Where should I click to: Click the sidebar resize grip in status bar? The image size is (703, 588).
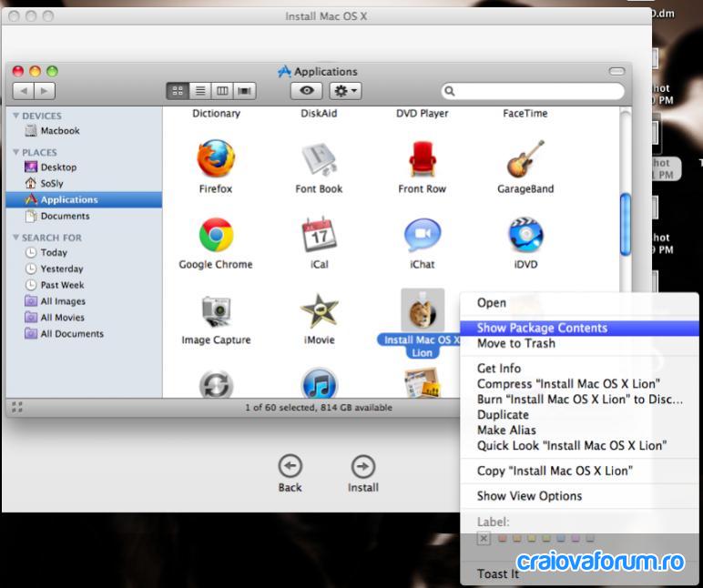17,408
